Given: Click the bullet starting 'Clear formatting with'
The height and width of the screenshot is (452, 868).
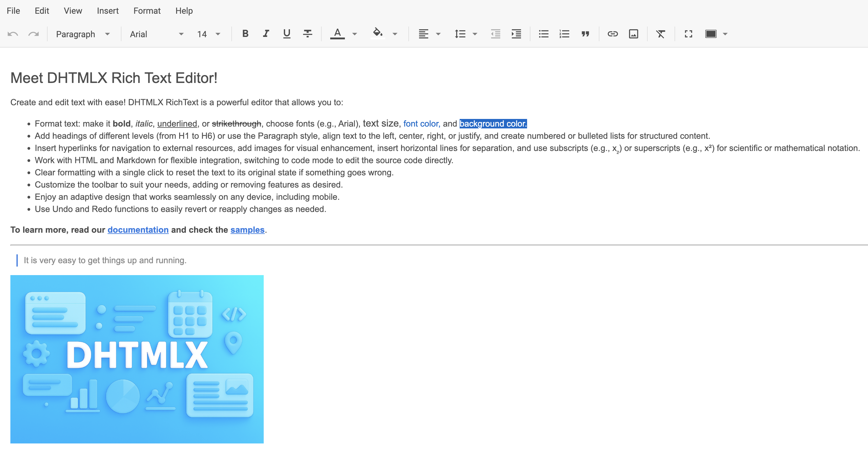Looking at the screenshot, I should pos(214,172).
